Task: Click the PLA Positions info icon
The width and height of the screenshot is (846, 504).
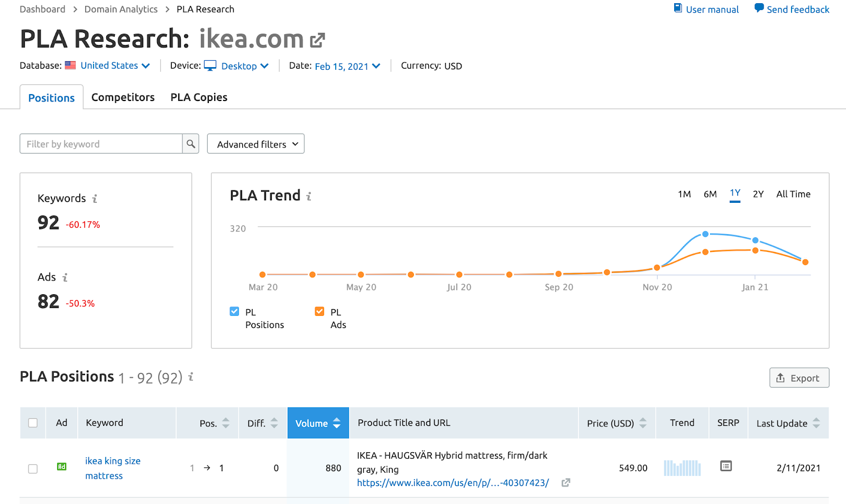Action: click(191, 377)
